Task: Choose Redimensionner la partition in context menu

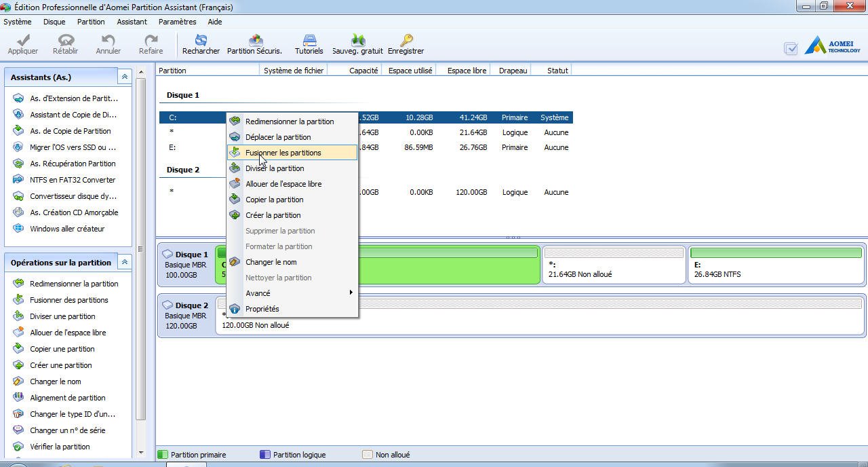Action: (x=292, y=122)
